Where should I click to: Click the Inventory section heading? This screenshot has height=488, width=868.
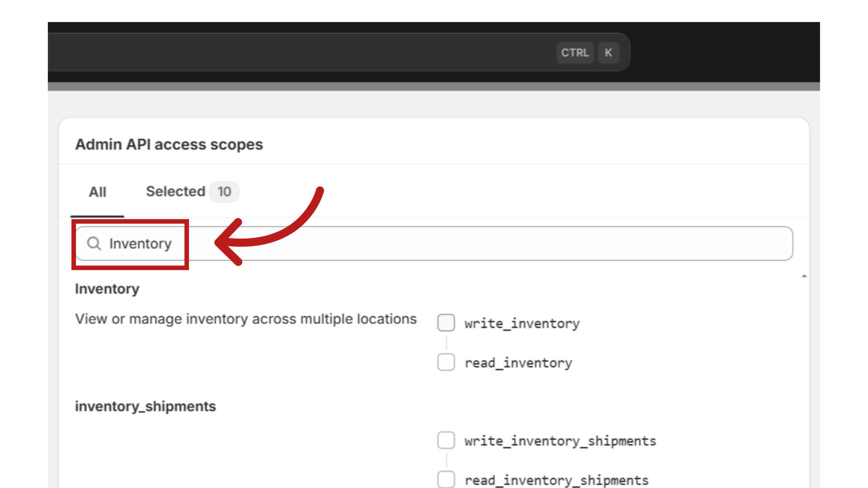pyautogui.click(x=107, y=289)
